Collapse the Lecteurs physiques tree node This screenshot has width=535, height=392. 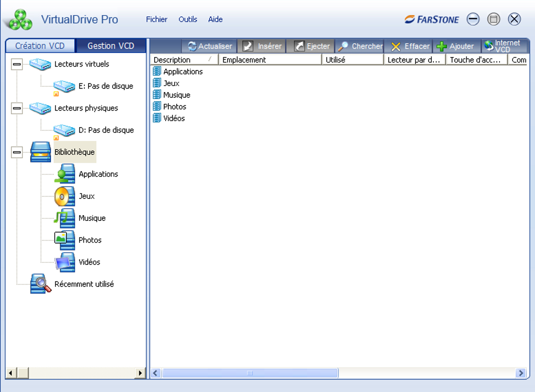(17, 108)
